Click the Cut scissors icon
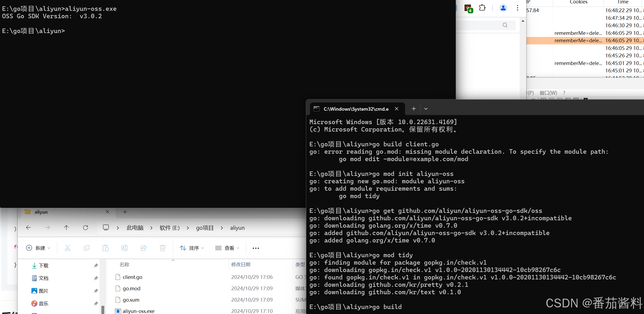Screen dimensions: 644x314 point(68,248)
